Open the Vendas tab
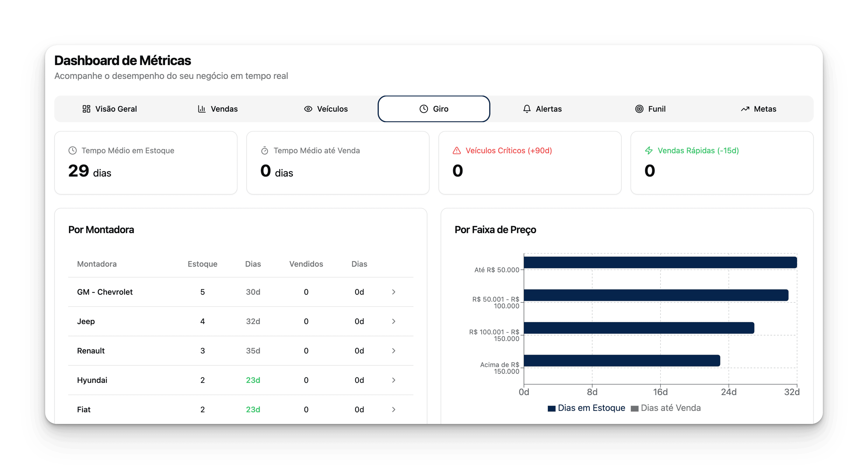 click(218, 109)
